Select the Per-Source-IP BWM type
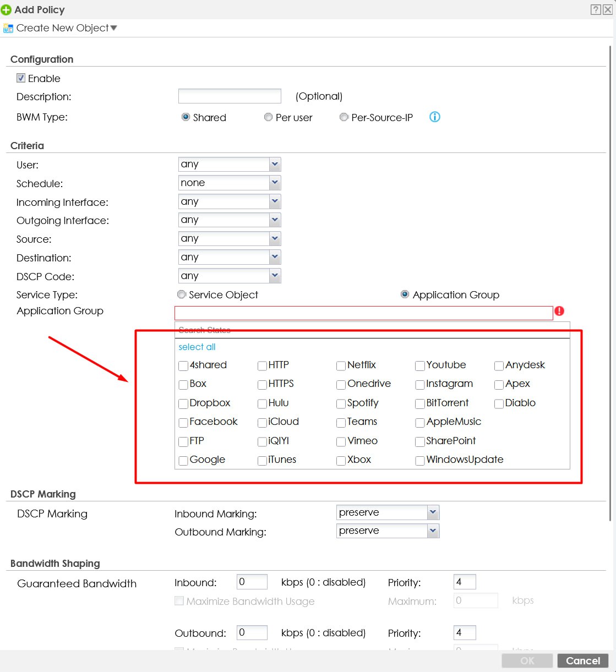The width and height of the screenshot is (616, 672). click(x=344, y=117)
